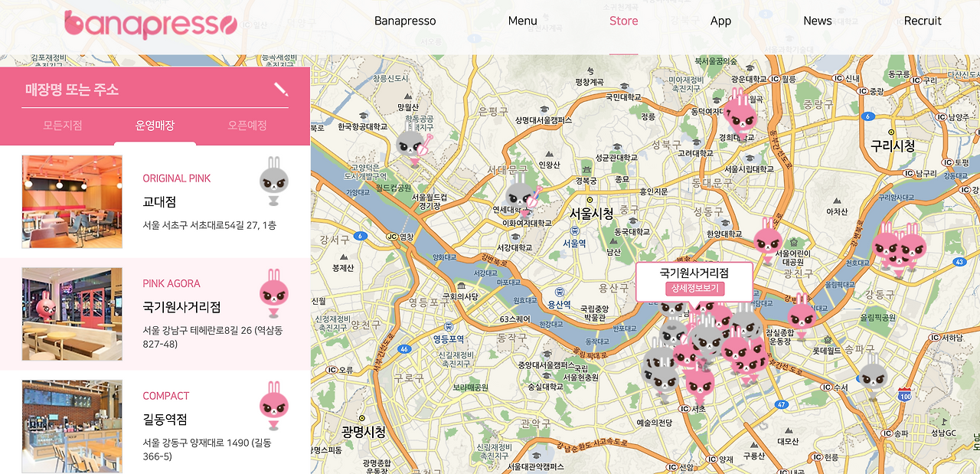
Task: Open the 국기원사거리점 store photo thumbnail
Action: coord(72,314)
